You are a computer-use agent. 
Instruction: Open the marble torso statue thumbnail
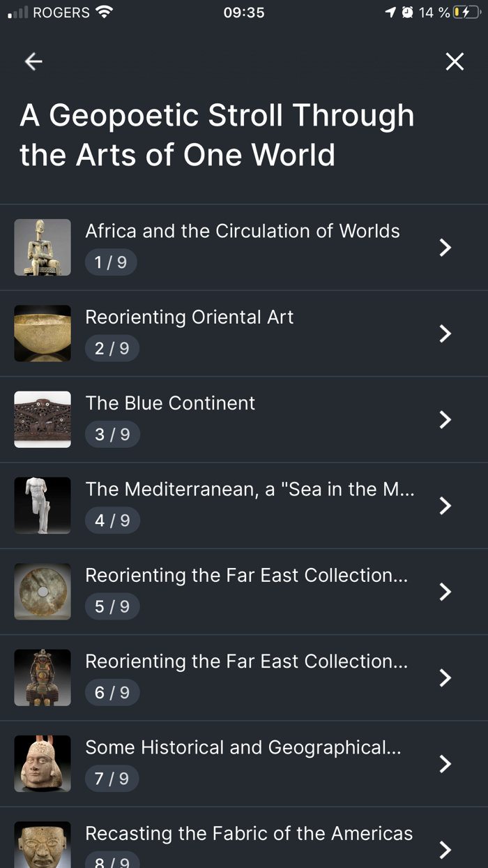[43, 505]
